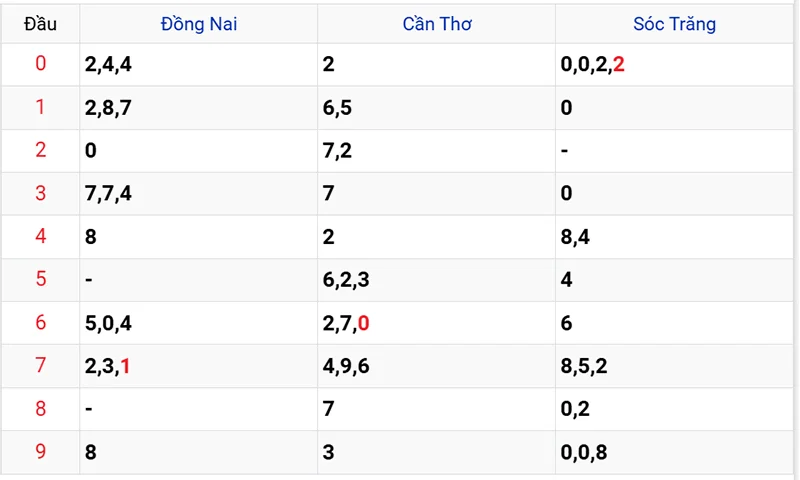The height and width of the screenshot is (480, 800).
Task: Select the red row label 0
Action: coord(40,65)
